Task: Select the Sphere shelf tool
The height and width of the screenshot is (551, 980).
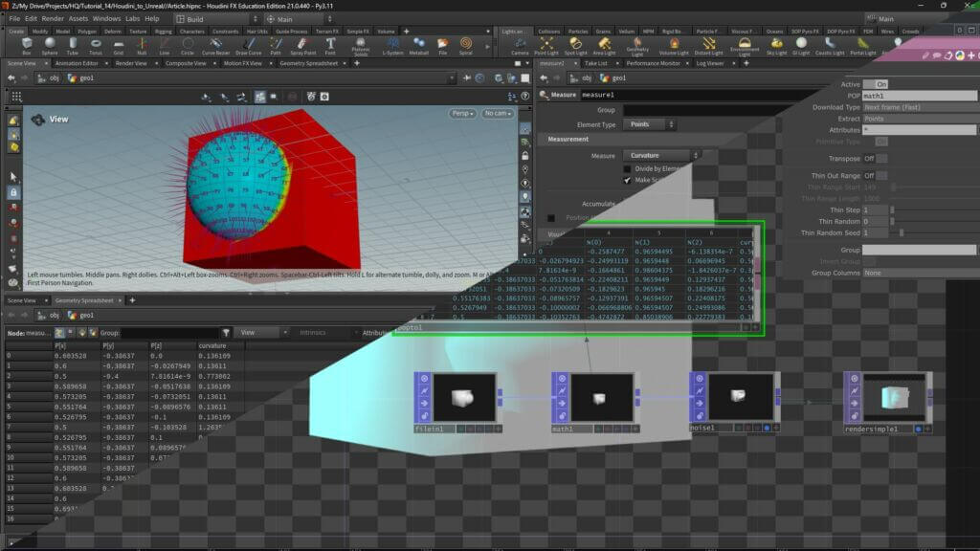Action: [50, 46]
